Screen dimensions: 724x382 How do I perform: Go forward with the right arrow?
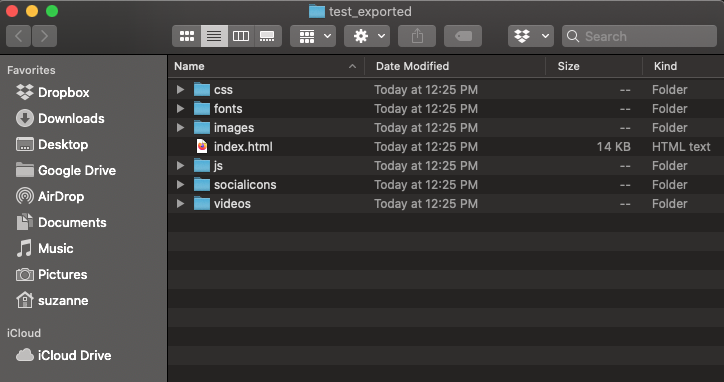click(x=44, y=36)
